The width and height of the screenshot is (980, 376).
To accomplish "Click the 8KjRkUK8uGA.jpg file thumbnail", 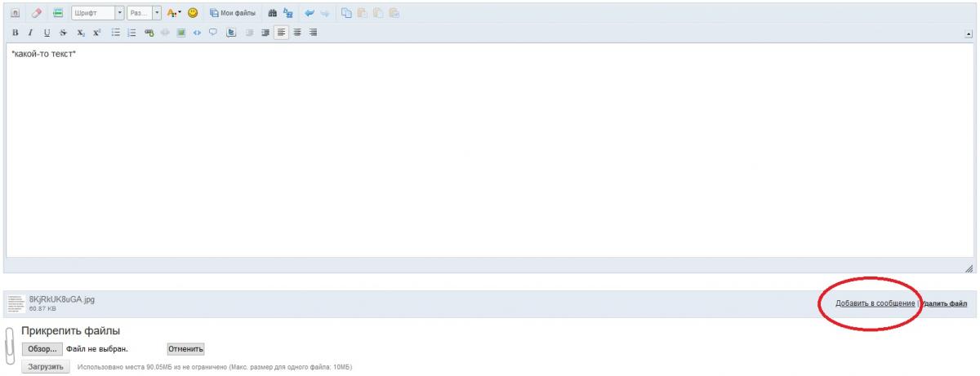I will pos(16,303).
